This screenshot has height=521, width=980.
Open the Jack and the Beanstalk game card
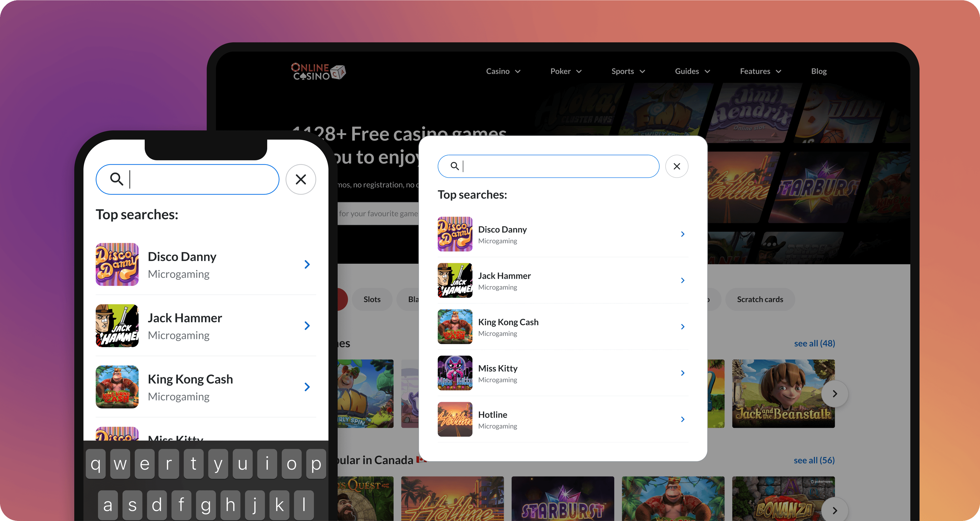point(783,394)
